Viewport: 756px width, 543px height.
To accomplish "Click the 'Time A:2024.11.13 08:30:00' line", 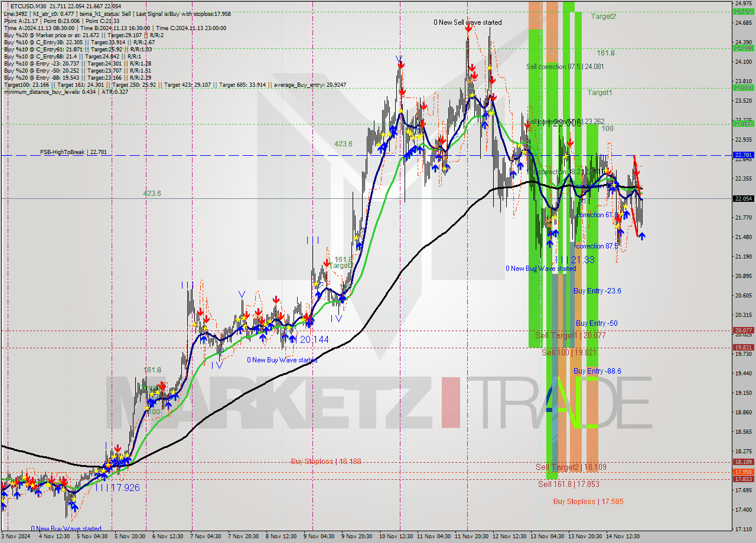I will (x=115, y=28).
